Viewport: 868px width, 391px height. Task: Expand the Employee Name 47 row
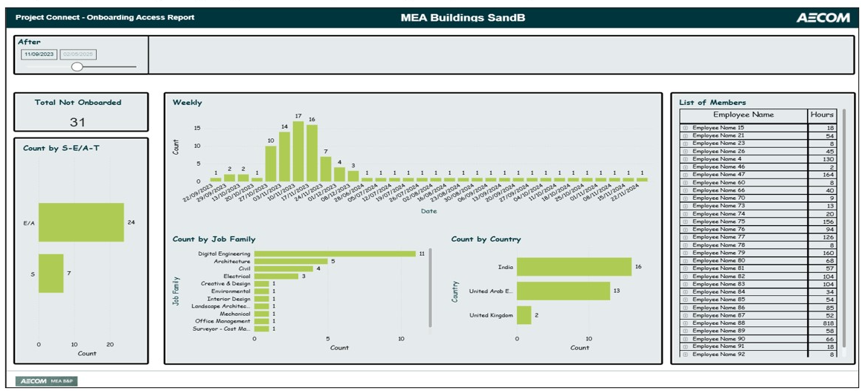(685, 174)
